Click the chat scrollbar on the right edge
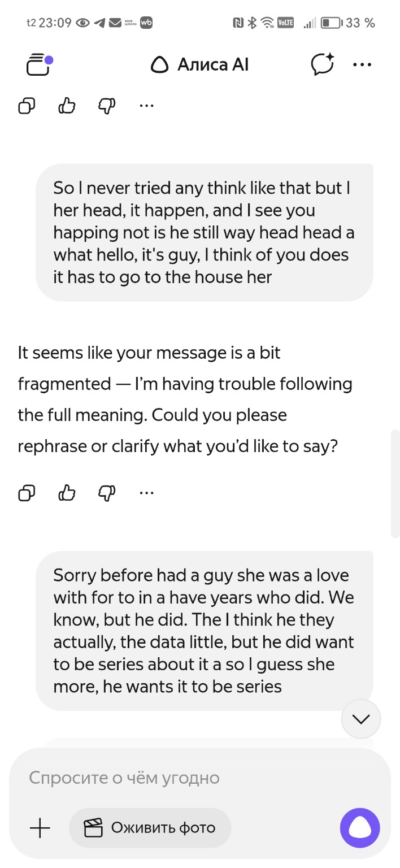Screen dimensions: 400x868 coord(395,483)
